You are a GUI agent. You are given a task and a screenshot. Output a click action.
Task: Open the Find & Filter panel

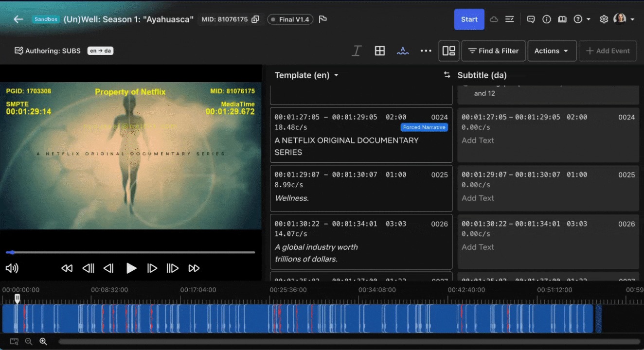pos(493,51)
